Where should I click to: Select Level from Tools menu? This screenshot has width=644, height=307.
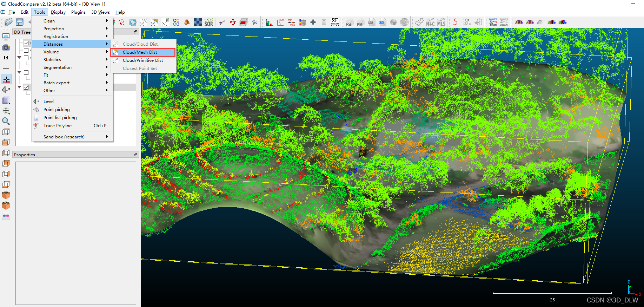coord(72,101)
